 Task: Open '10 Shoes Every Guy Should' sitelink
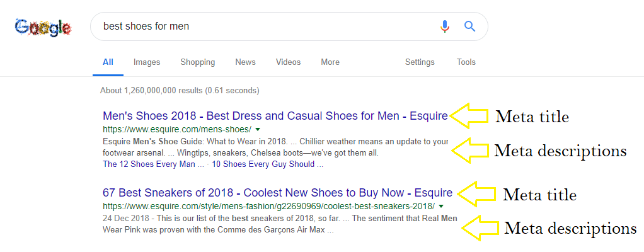tap(267, 164)
